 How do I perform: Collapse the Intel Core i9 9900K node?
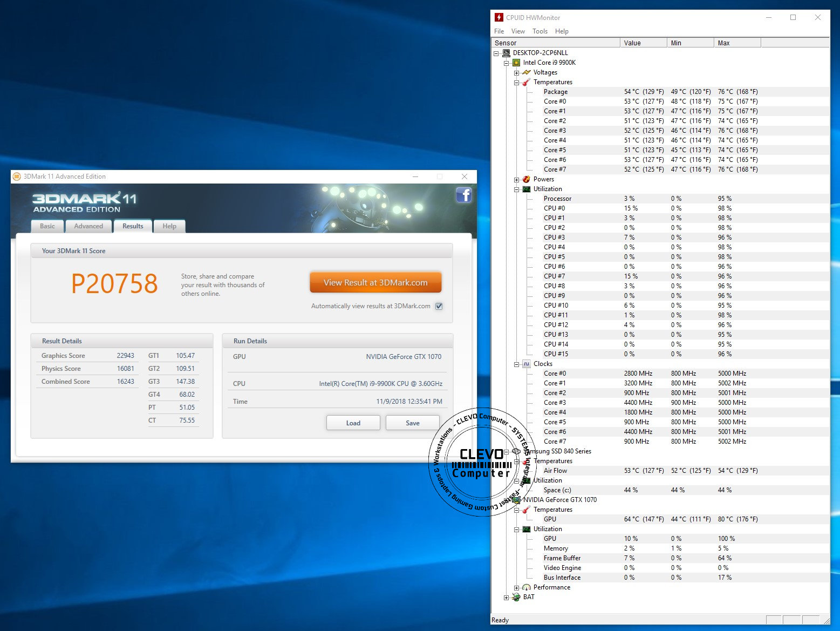pos(507,63)
